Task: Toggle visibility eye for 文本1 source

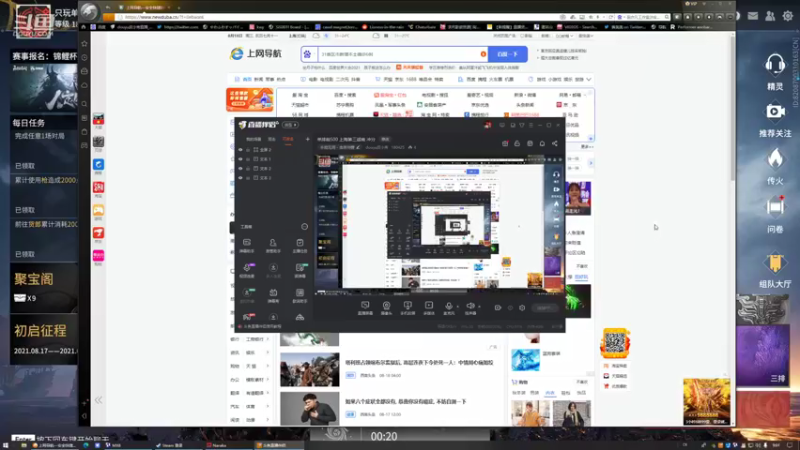Action: coord(240,159)
